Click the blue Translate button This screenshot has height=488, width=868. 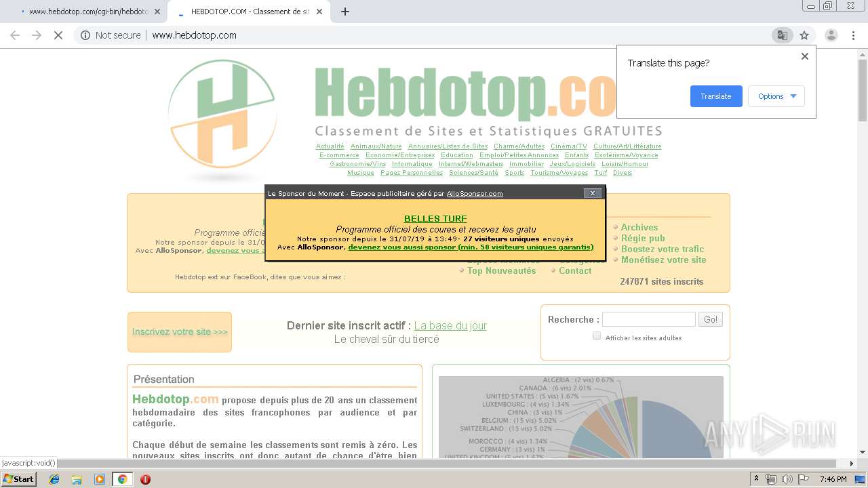[x=716, y=96]
